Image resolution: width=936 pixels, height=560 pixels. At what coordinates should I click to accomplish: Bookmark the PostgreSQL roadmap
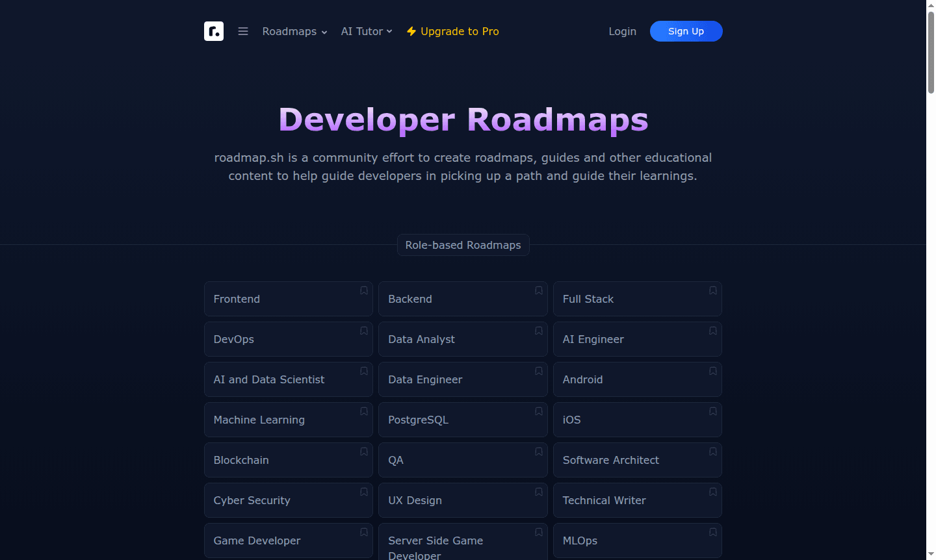coord(538,411)
